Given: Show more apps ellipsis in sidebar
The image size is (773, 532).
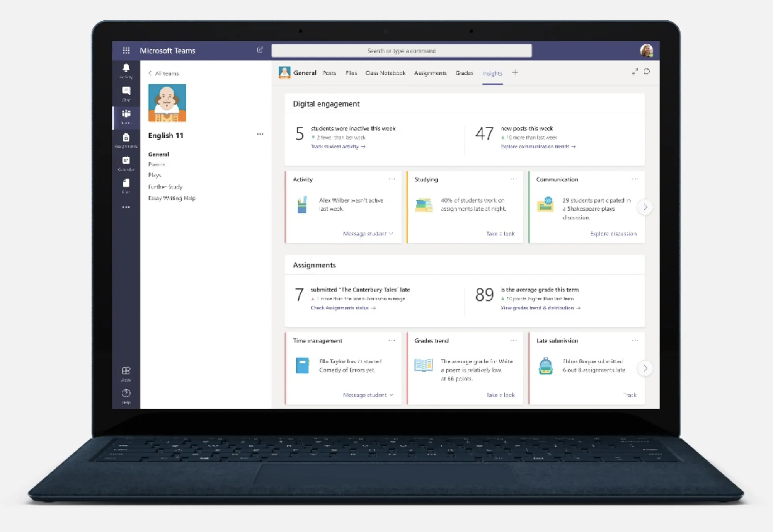Looking at the screenshot, I should tap(126, 207).
